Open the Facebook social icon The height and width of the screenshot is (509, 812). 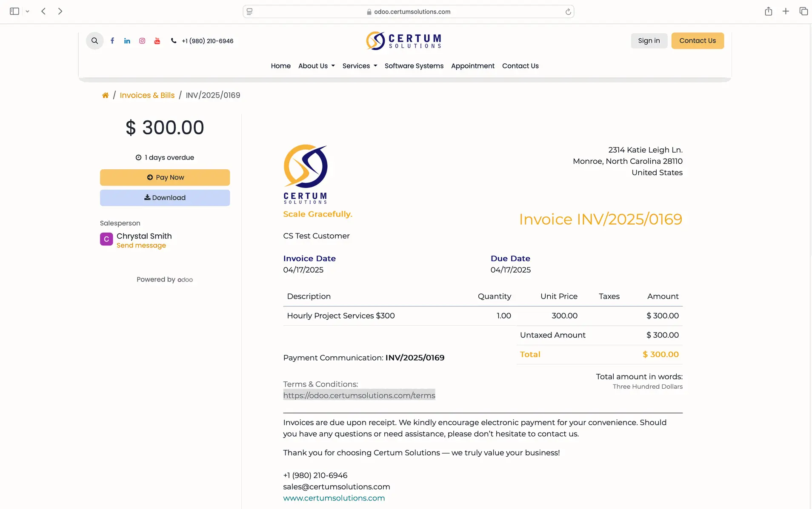112,41
